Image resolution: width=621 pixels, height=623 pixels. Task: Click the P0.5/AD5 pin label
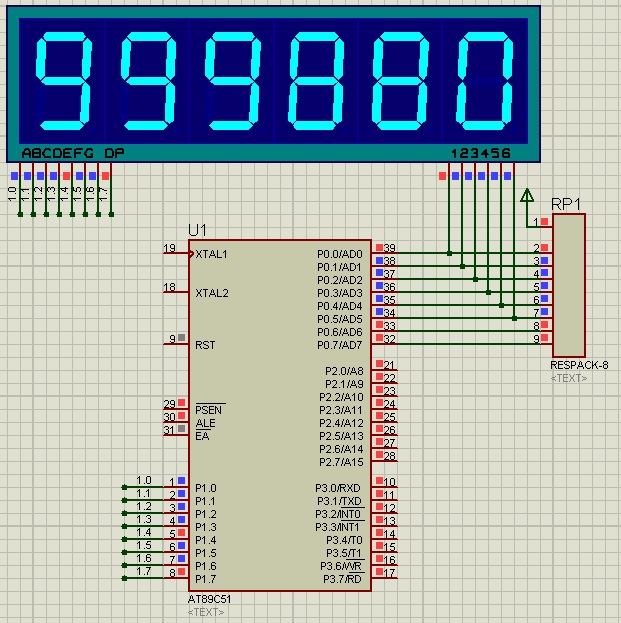[340, 319]
